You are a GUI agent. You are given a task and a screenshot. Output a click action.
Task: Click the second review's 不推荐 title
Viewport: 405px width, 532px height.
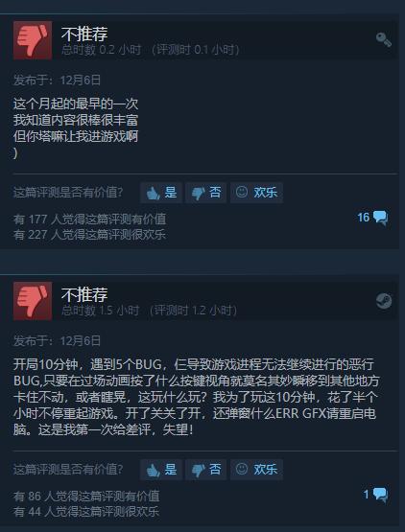(84, 294)
